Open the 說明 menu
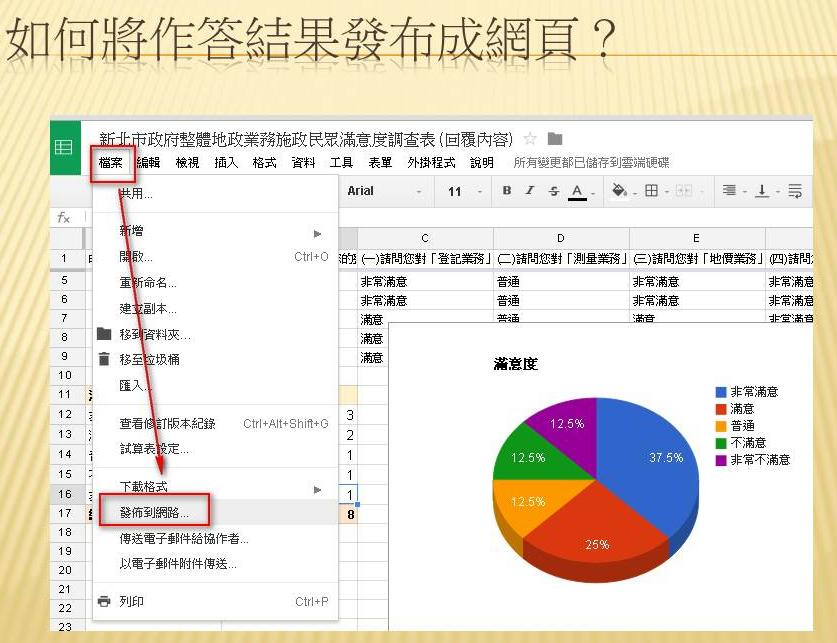The width and height of the screenshot is (837, 643). tap(481, 163)
